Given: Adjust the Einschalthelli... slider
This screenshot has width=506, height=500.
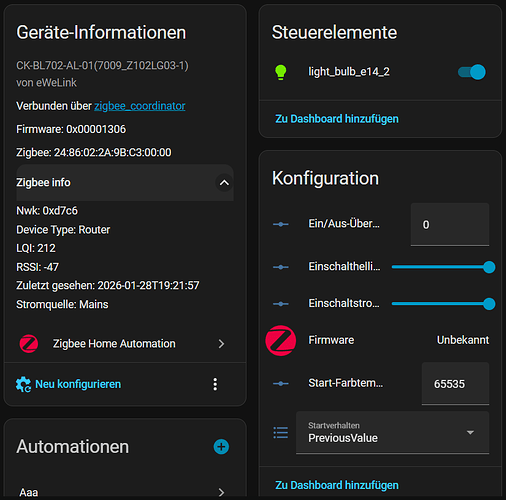Looking at the screenshot, I should click(443, 267).
